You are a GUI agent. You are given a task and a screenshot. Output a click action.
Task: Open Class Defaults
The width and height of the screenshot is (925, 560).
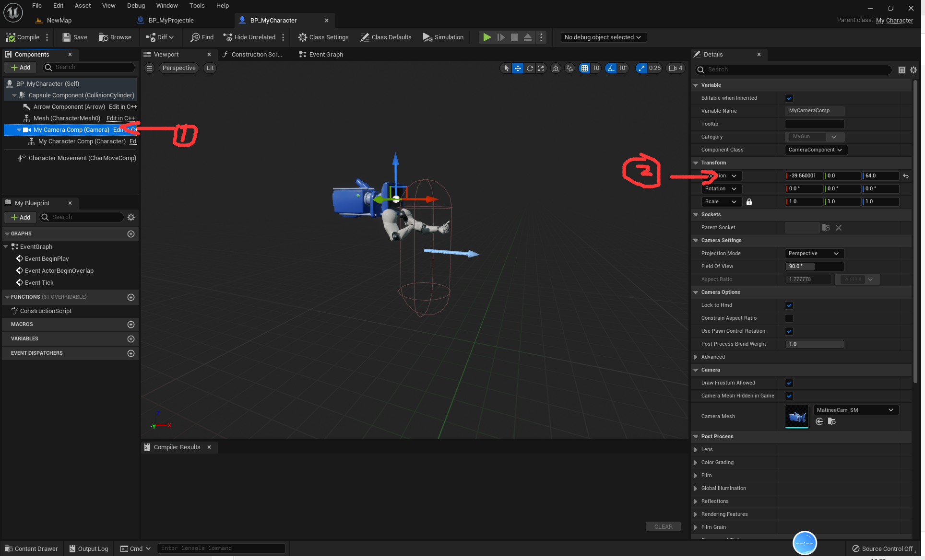[386, 37]
